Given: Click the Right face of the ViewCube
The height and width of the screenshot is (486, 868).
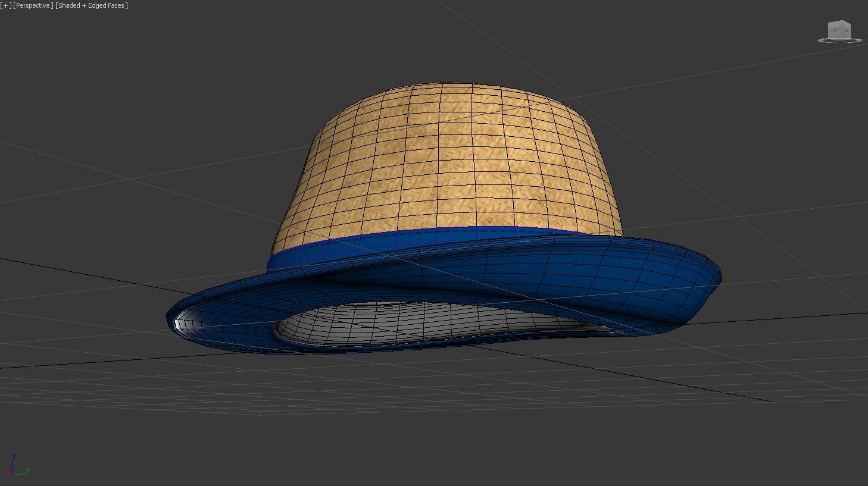Looking at the screenshot, I should 835,30.
